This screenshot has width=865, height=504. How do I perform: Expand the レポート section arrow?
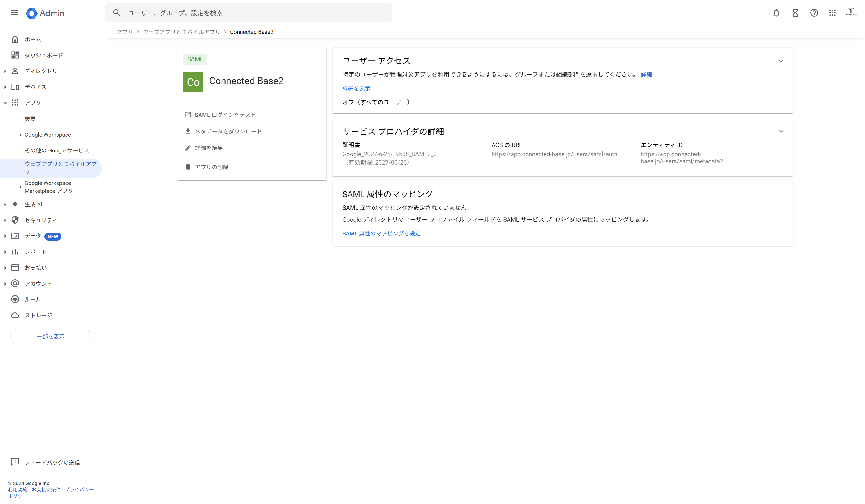[x=5, y=252]
